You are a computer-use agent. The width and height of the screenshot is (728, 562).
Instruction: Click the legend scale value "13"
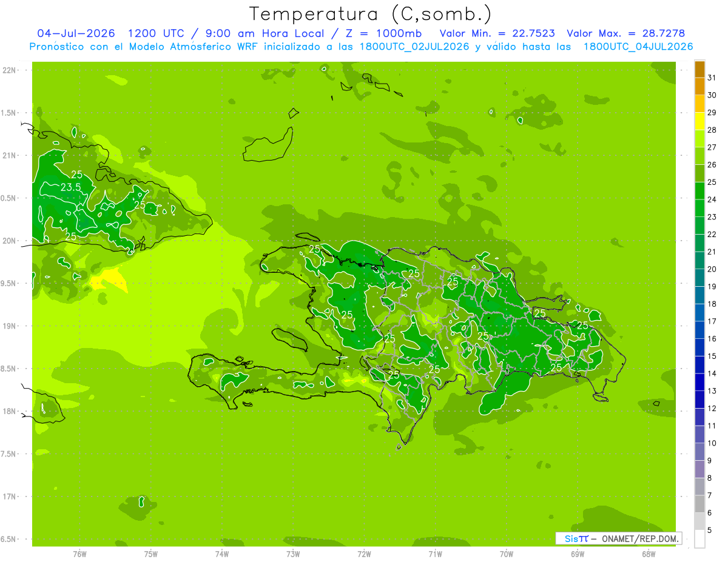(x=712, y=391)
